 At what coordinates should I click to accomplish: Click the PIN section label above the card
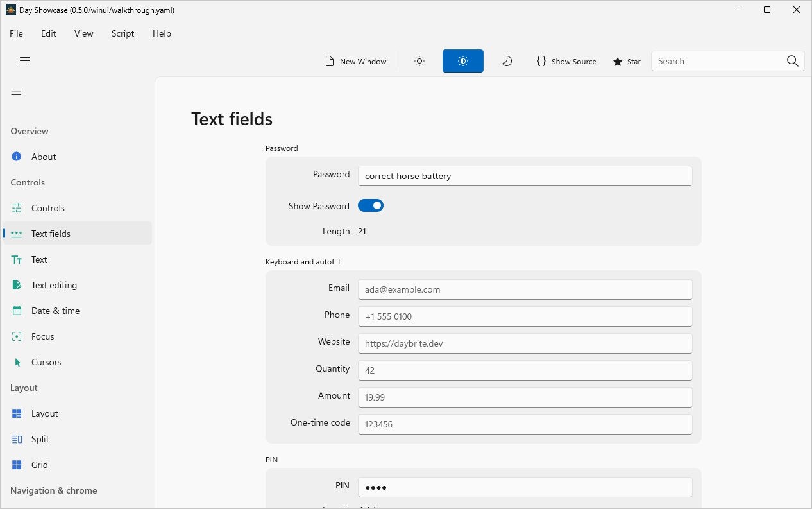click(272, 460)
